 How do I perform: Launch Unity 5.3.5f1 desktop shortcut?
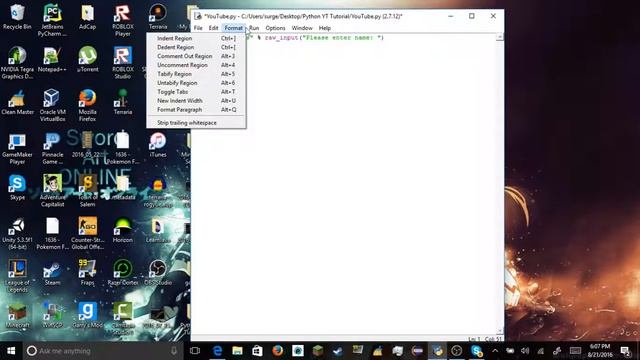(17, 233)
